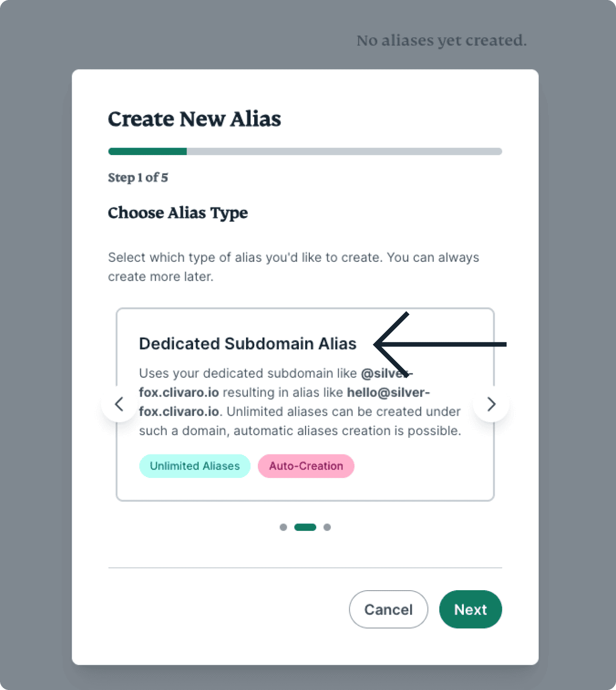
Task: Click the bold hello@silver-fox.clivaro.io example alias
Action: coord(388,393)
